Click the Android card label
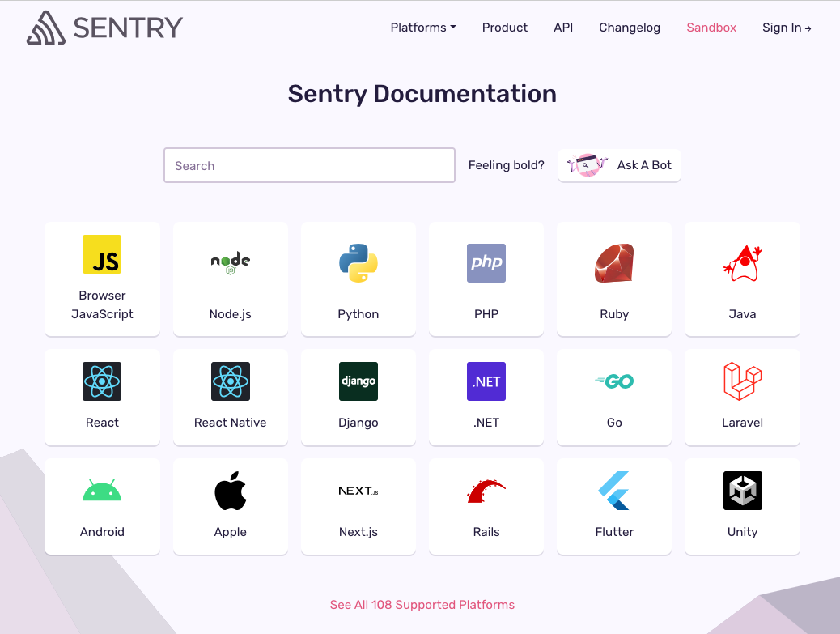This screenshot has width=840, height=634. point(102,532)
